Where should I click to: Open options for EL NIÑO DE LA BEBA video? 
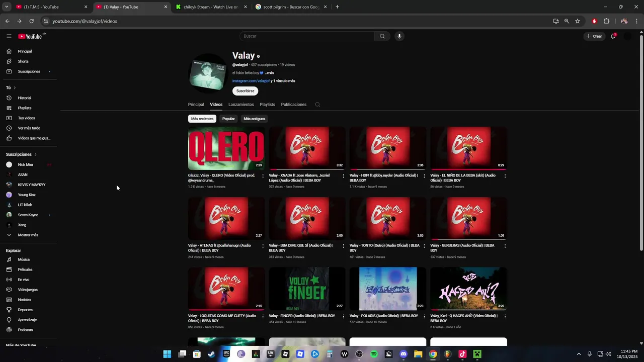(x=505, y=176)
